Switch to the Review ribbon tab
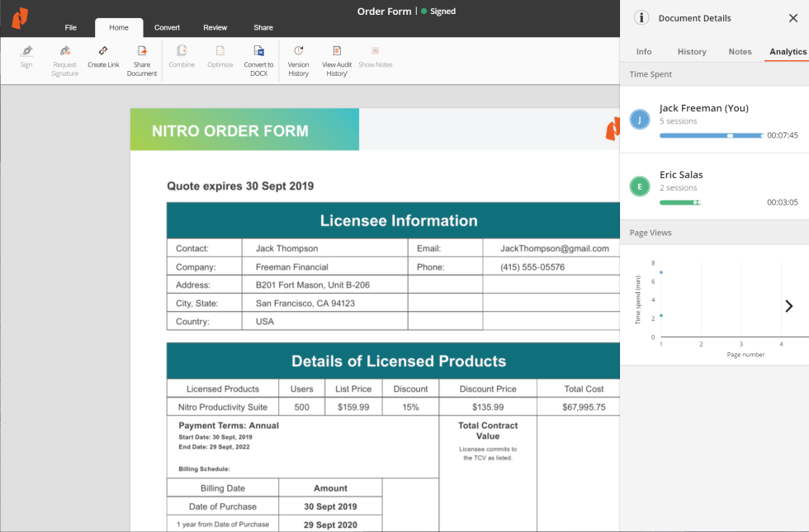Image resolution: width=809 pixels, height=532 pixels. [x=215, y=28]
